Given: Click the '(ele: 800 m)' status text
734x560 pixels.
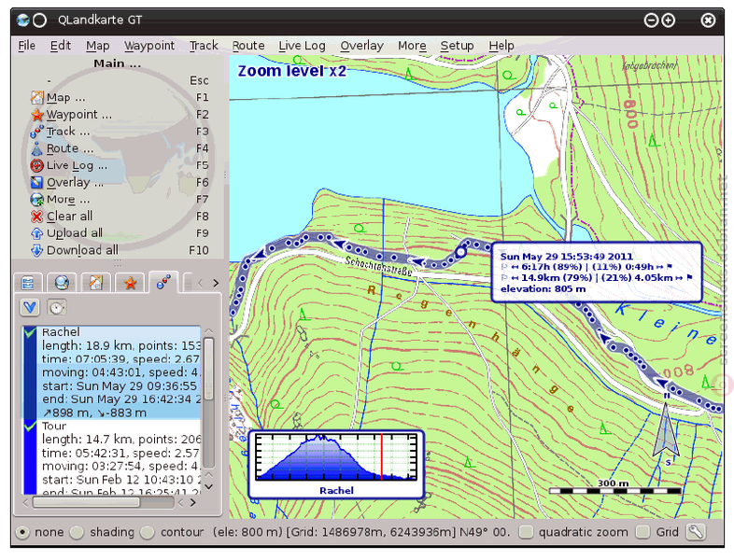Looking at the screenshot, I should click(247, 532).
